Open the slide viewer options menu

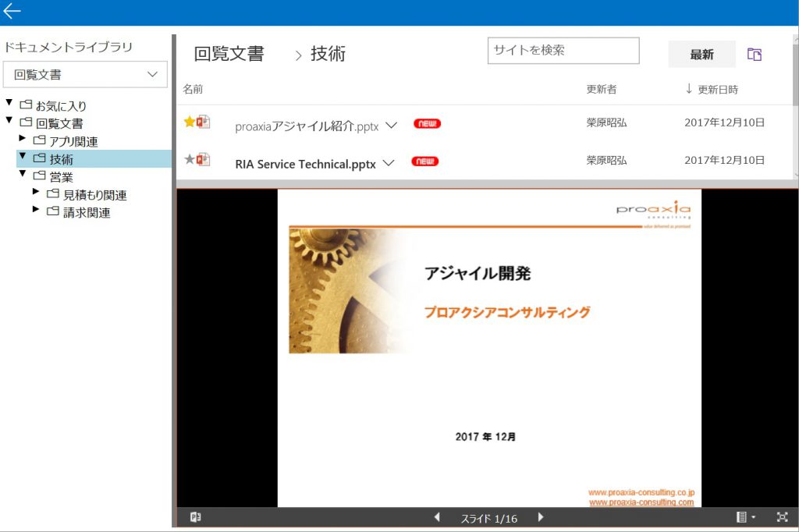click(x=745, y=517)
